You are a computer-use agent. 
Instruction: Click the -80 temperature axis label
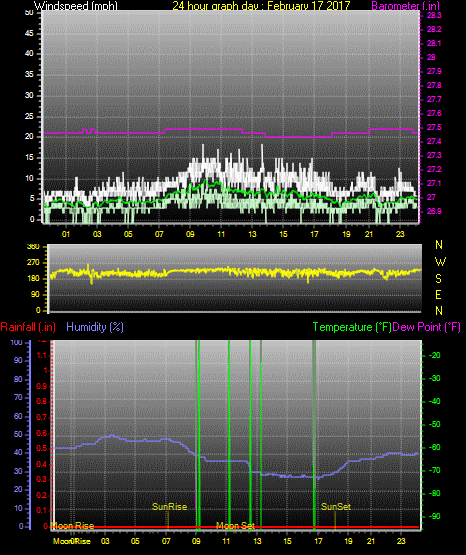point(435,493)
